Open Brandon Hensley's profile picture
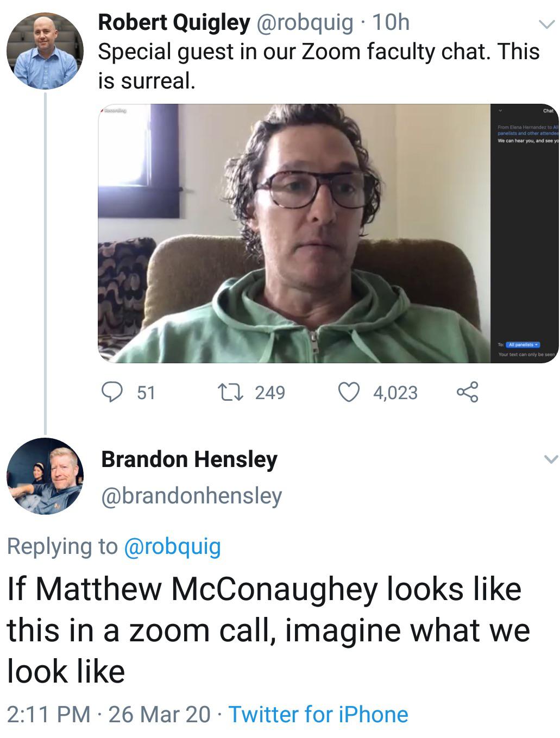 pos(45,476)
